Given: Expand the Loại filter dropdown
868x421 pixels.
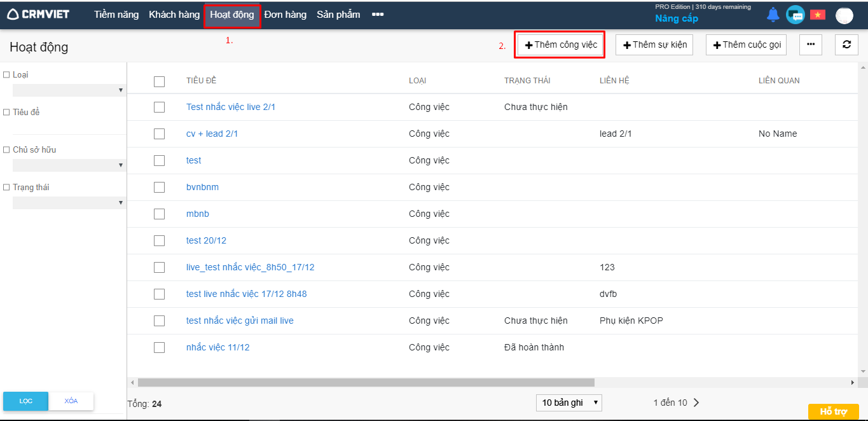Looking at the screenshot, I should (x=68, y=90).
